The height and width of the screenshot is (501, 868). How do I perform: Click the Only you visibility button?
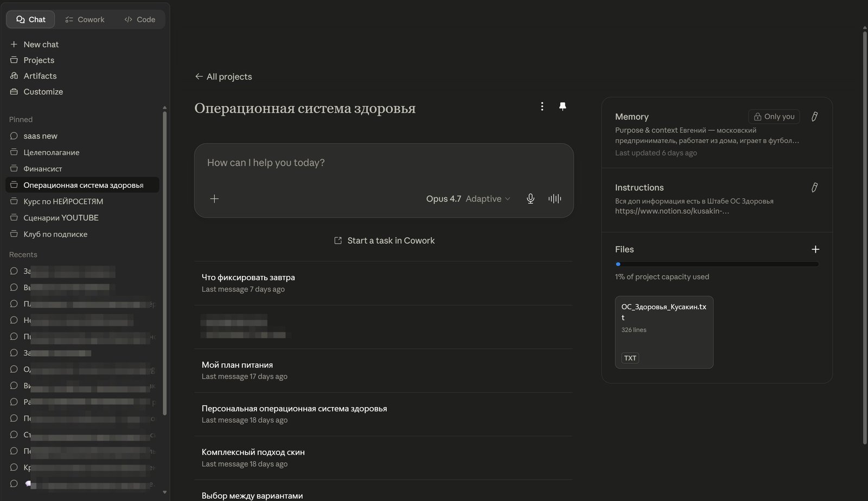(x=774, y=117)
